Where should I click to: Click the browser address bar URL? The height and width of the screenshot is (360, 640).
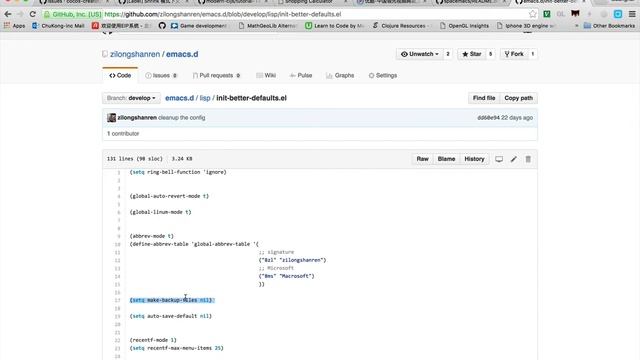pyautogui.click(x=222, y=14)
